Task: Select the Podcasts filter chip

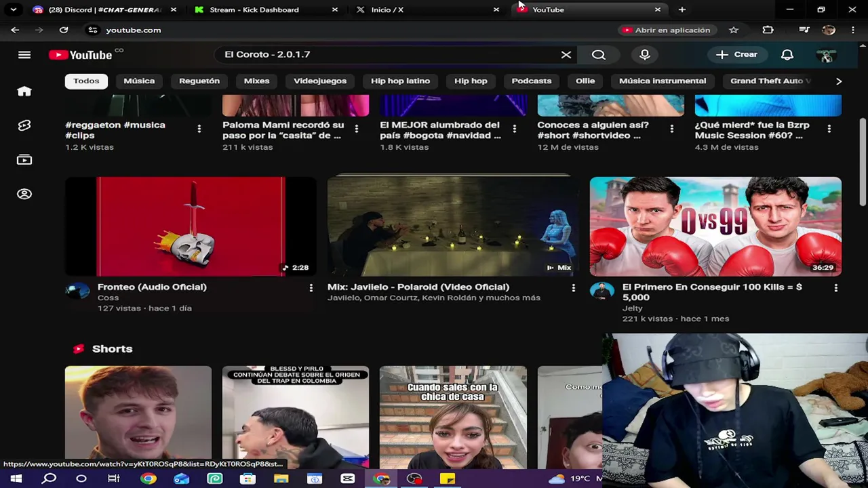Action: [x=532, y=81]
